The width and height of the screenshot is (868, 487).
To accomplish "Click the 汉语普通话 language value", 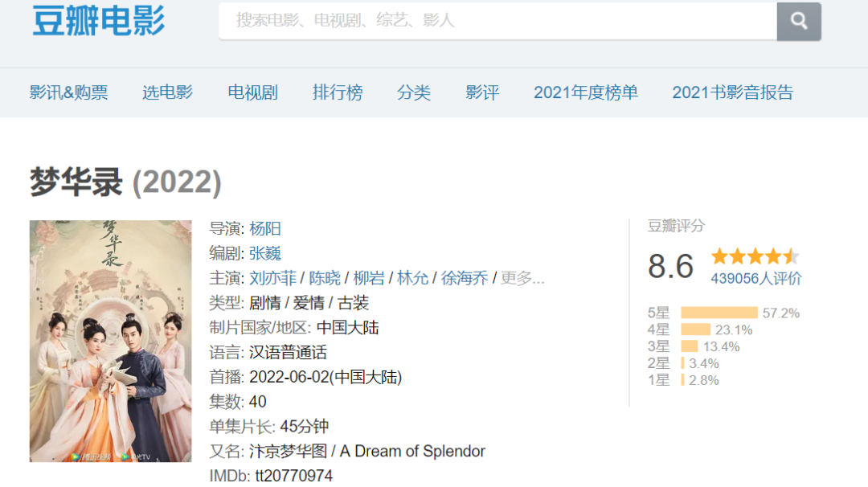I will point(288,353).
